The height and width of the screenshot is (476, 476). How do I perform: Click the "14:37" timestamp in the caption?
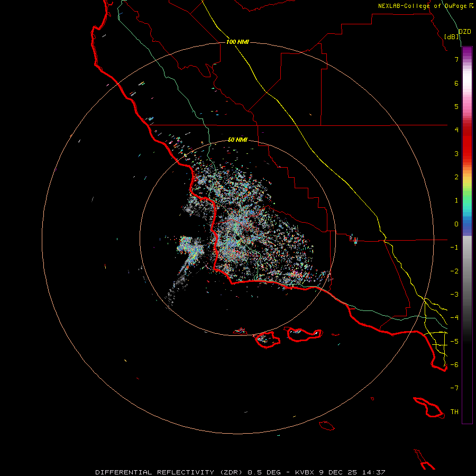point(374,472)
